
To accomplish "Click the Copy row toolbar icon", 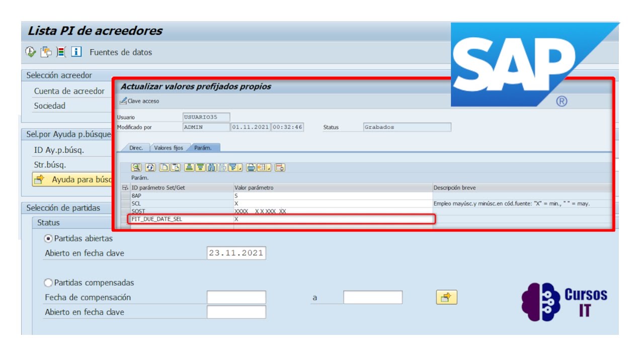I will [x=164, y=167].
